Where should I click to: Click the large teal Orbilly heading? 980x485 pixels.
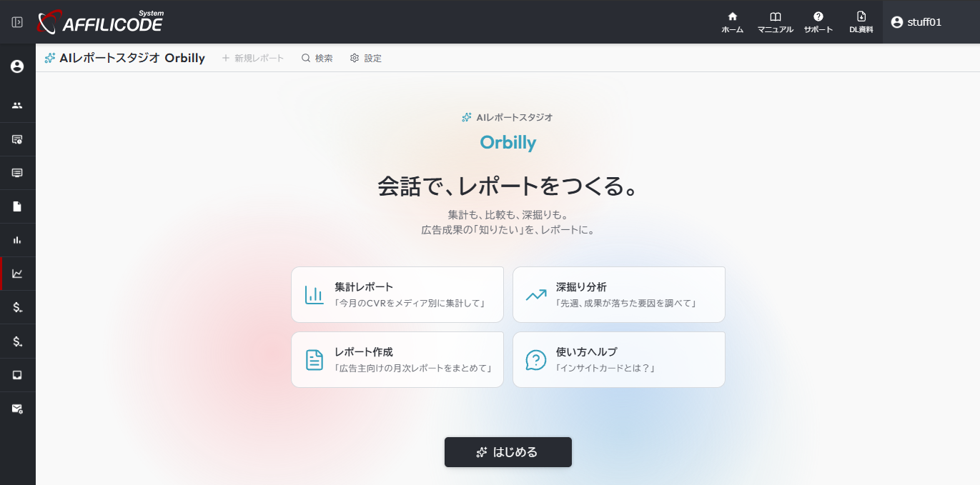(x=508, y=142)
